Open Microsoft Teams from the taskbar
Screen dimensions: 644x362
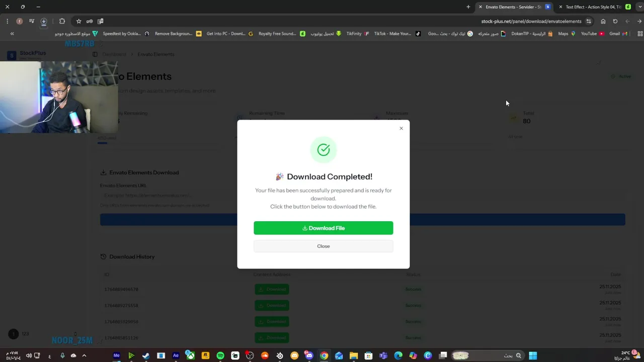[383, 355]
